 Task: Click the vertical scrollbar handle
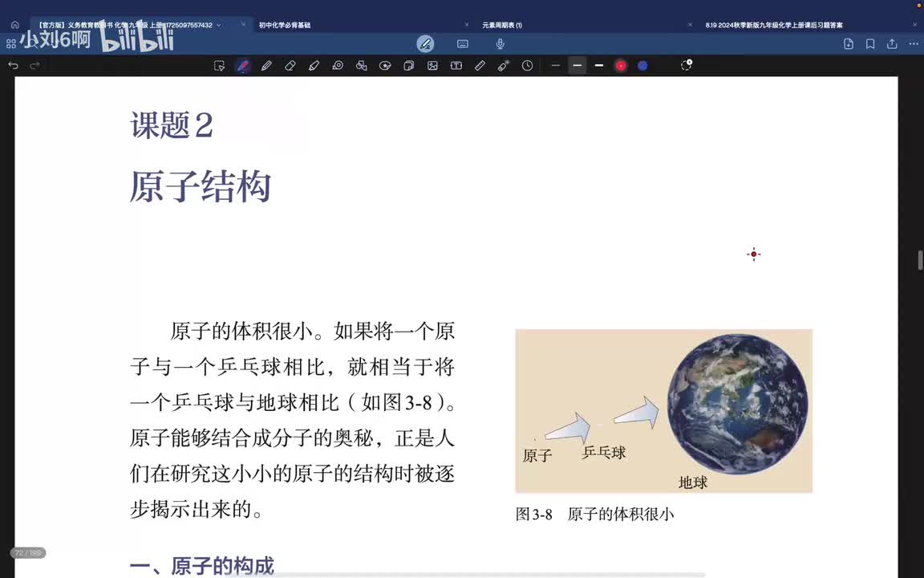pos(920,259)
